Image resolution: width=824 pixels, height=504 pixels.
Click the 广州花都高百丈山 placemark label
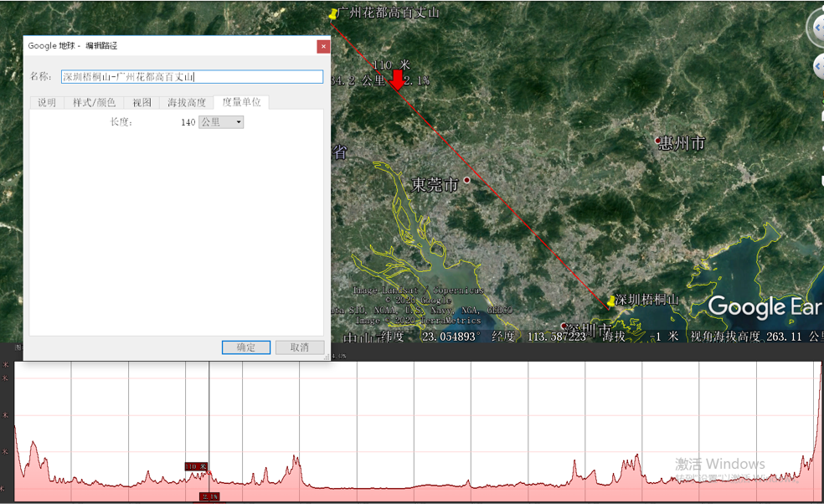(389, 13)
